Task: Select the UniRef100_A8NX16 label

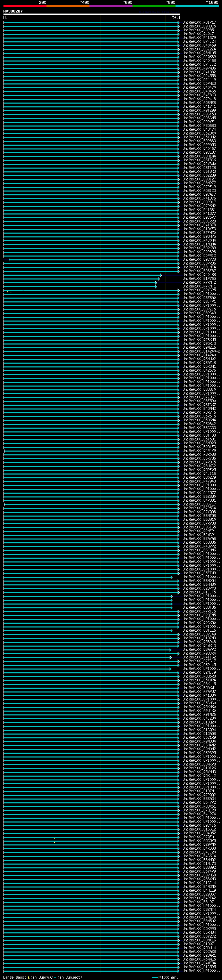Action: tap(199, 940)
